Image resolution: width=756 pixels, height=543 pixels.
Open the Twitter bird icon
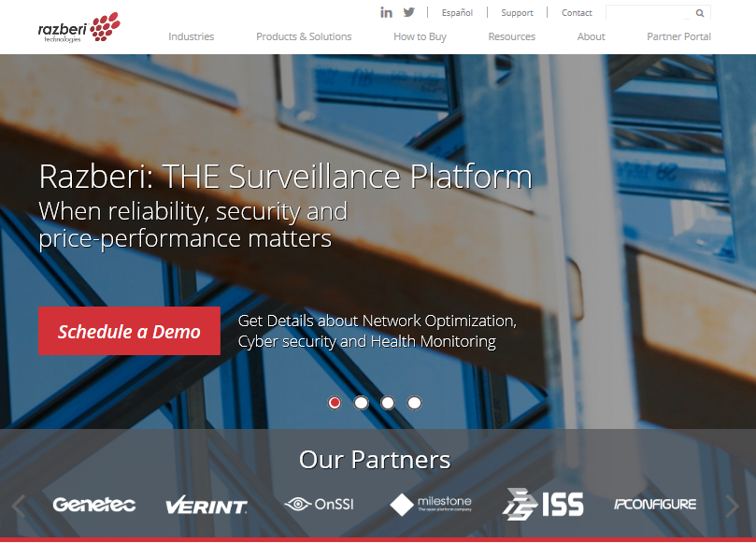pos(408,12)
